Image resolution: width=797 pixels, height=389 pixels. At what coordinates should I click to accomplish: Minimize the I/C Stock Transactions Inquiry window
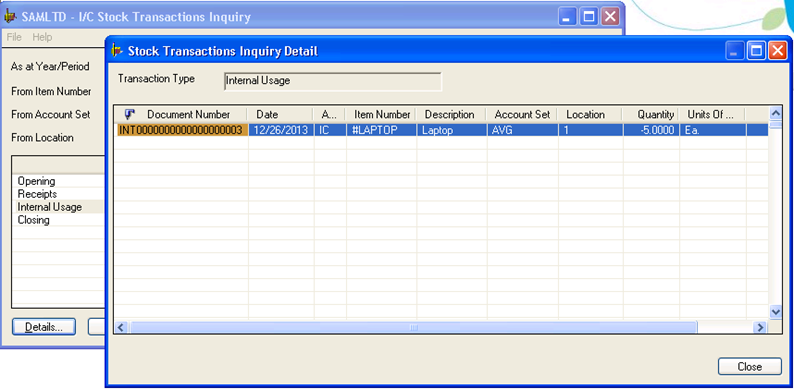pos(567,17)
